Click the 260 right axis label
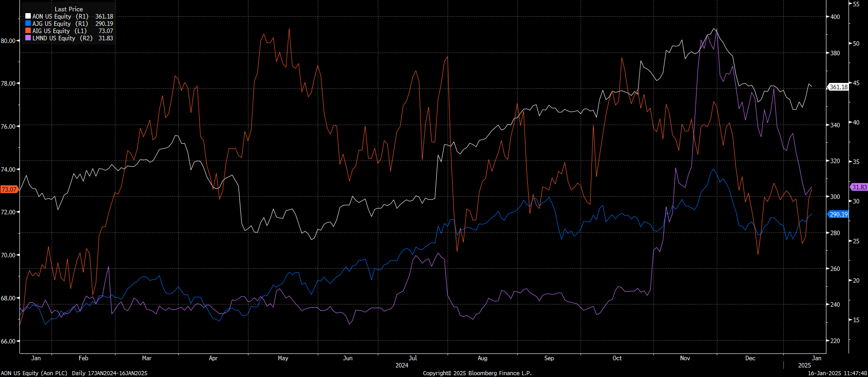This screenshot has height=377, width=868. [x=835, y=269]
